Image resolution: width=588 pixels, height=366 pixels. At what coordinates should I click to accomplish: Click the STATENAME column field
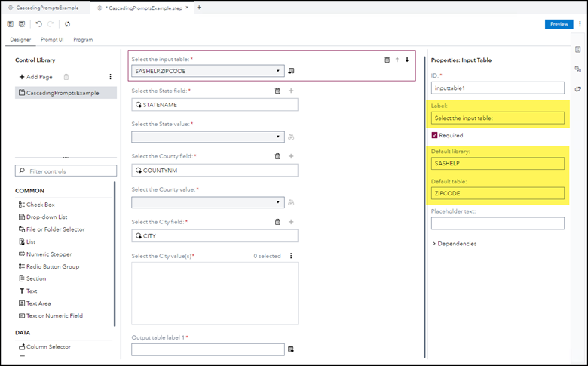[215, 105]
